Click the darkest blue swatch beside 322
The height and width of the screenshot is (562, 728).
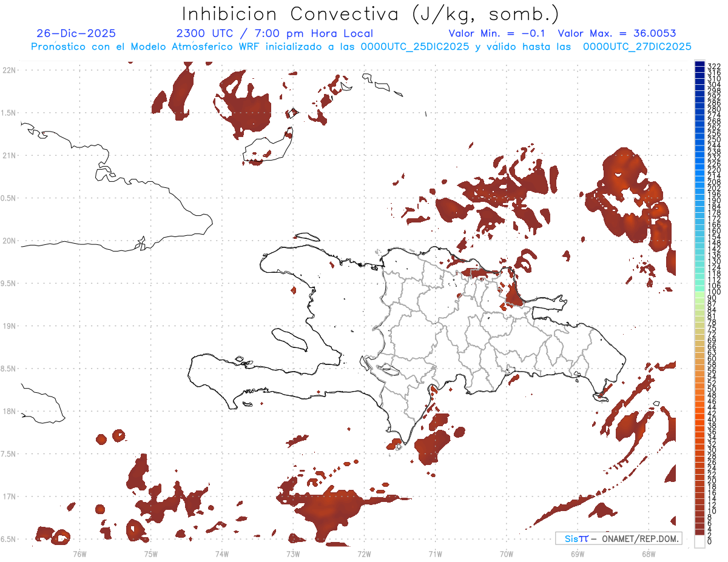(699, 65)
